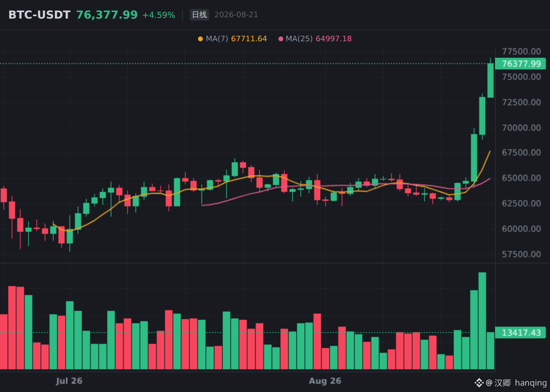
Task: Click the Jul 26 date axis label
Action: coord(69,381)
